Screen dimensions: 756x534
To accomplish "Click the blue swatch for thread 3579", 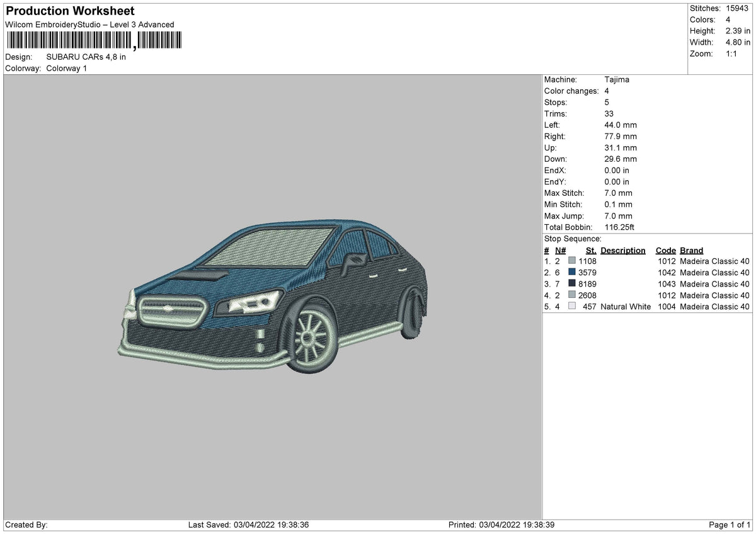I will (572, 273).
